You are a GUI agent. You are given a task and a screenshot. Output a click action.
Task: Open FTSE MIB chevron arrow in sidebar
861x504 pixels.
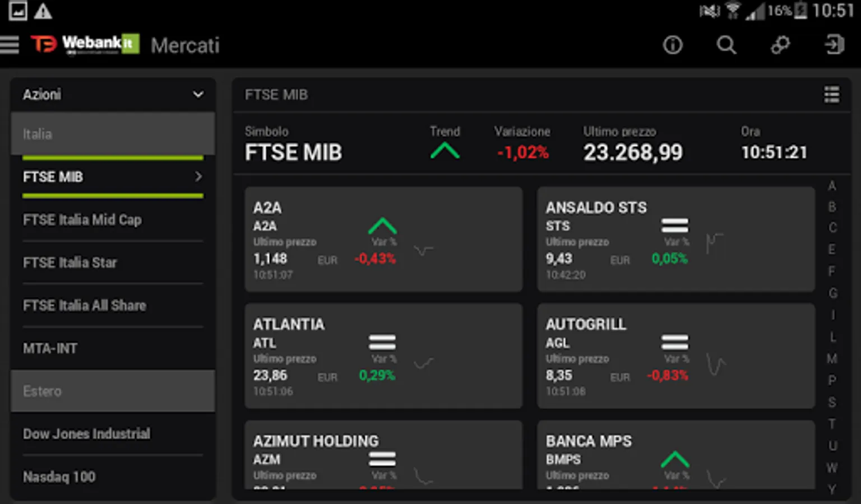click(198, 177)
